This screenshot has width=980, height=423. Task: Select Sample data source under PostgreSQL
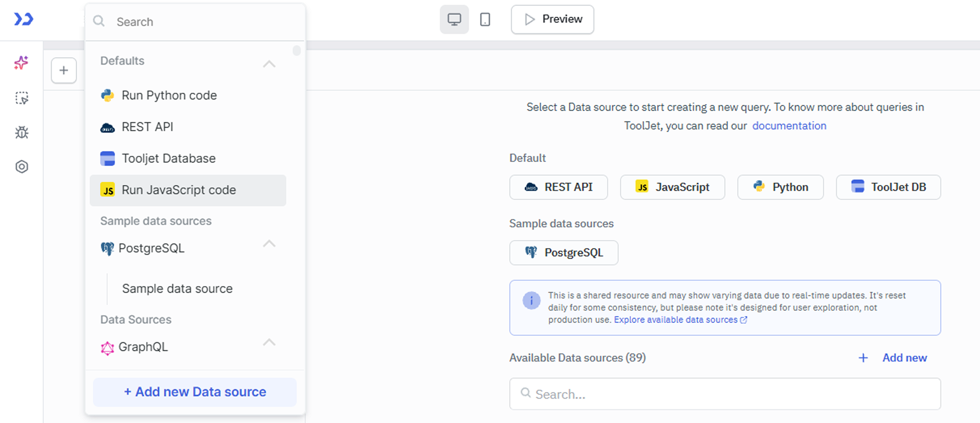click(177, 289)
